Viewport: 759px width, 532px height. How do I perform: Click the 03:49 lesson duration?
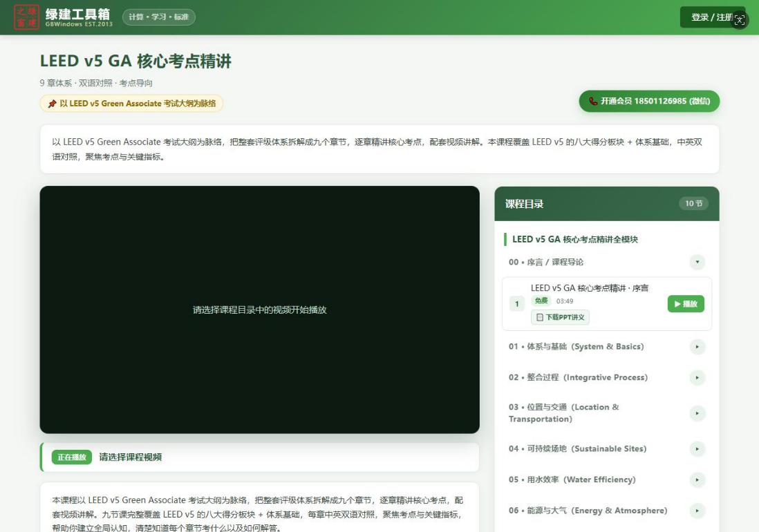[564, 301]
